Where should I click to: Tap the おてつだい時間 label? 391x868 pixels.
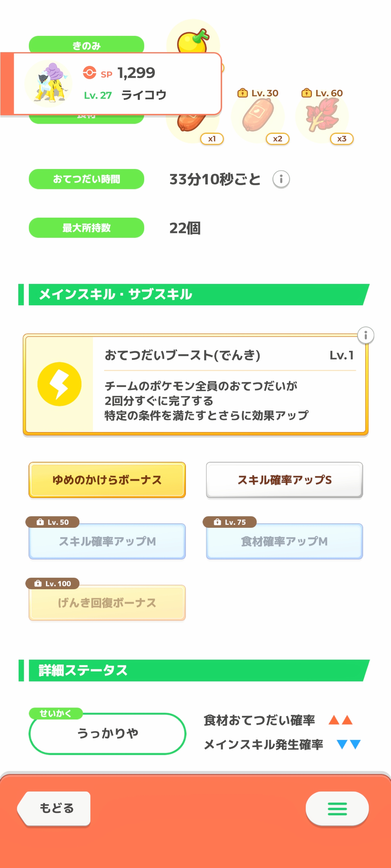[86, 179]
